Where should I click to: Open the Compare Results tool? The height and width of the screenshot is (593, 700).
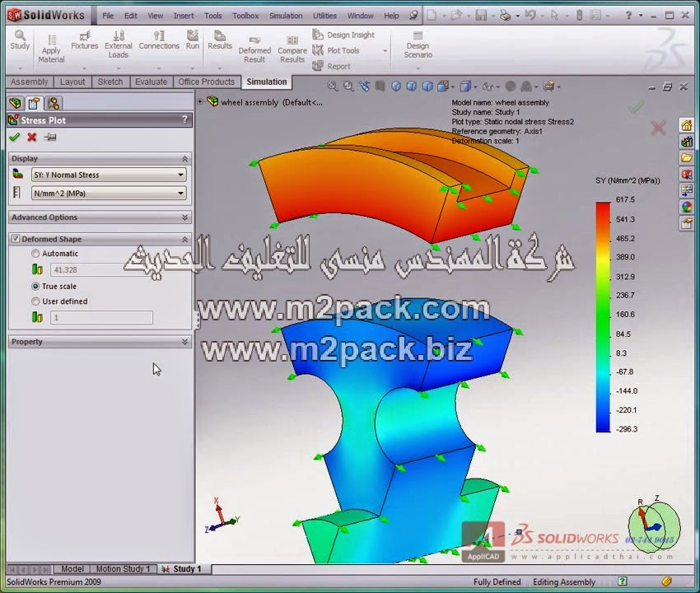coord(292,49)
